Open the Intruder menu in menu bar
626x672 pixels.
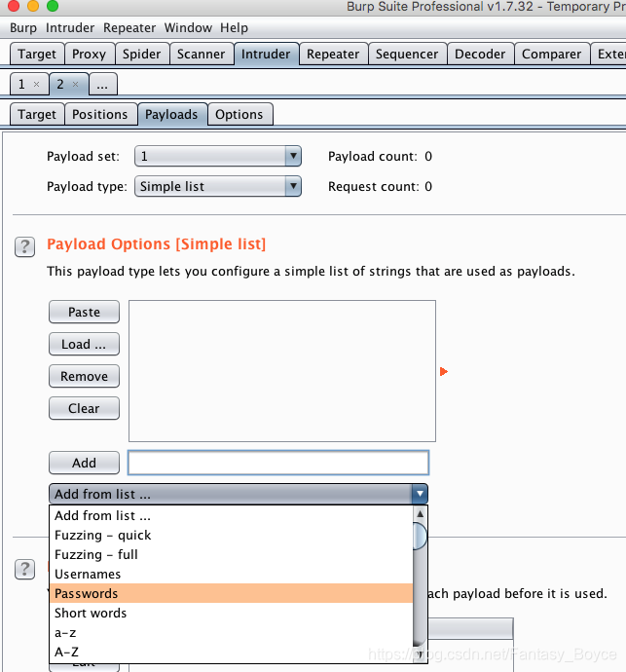70,28
